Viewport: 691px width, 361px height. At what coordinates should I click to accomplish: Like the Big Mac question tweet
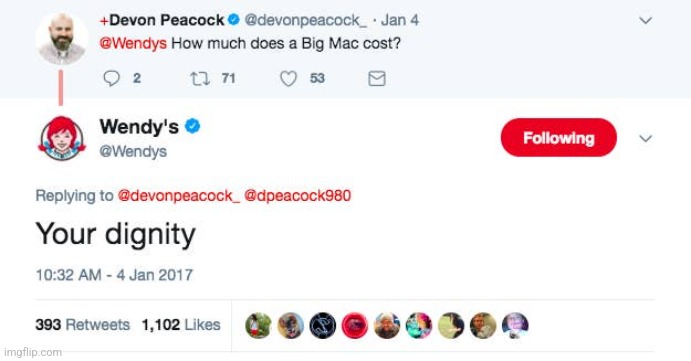pos(289,79)
